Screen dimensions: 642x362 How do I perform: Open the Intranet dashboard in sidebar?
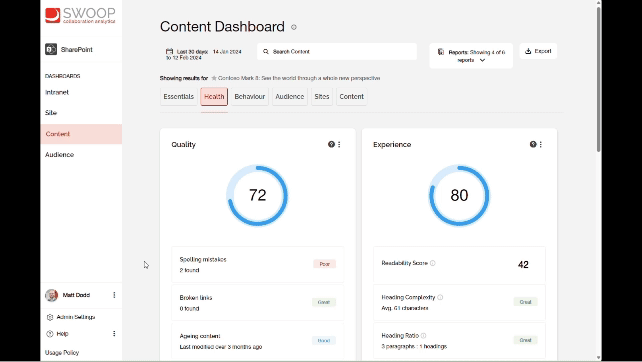coord(57,93)
